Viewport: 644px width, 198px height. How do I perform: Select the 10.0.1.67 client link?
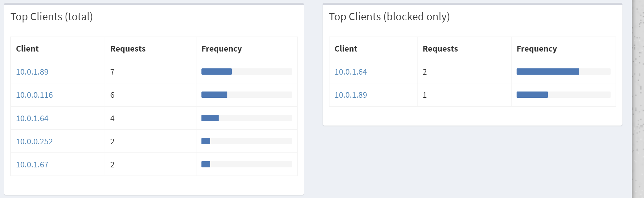(32, 165)
